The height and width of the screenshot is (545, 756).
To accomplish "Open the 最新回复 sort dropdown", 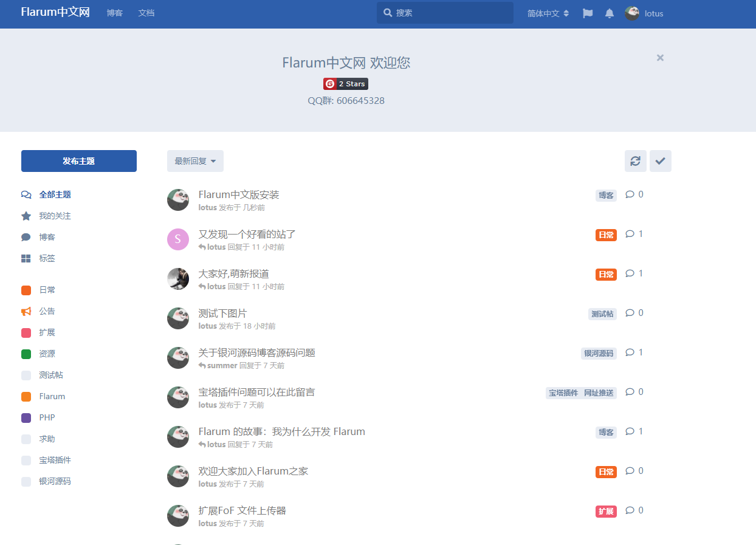I will coord(194,160).
